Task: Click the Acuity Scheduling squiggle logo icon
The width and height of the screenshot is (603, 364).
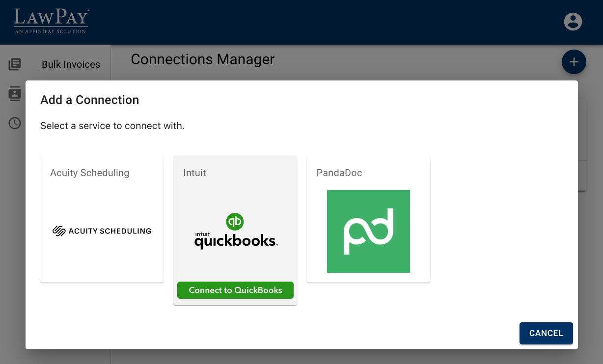Action: [59, 231]
